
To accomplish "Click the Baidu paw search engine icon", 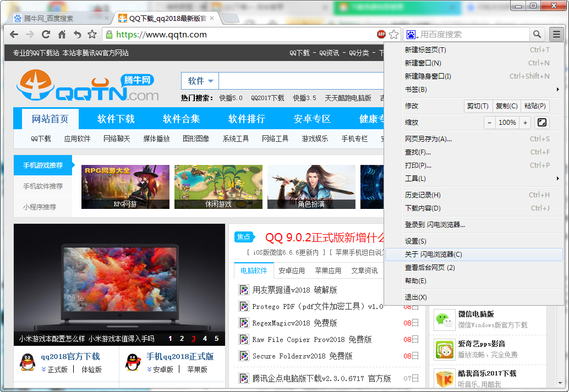I will pos(411,35).
